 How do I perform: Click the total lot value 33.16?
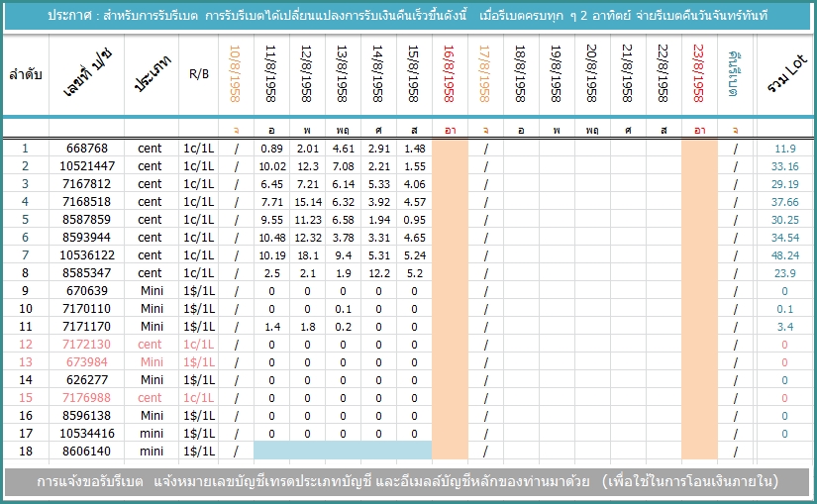tap(784, 166)
